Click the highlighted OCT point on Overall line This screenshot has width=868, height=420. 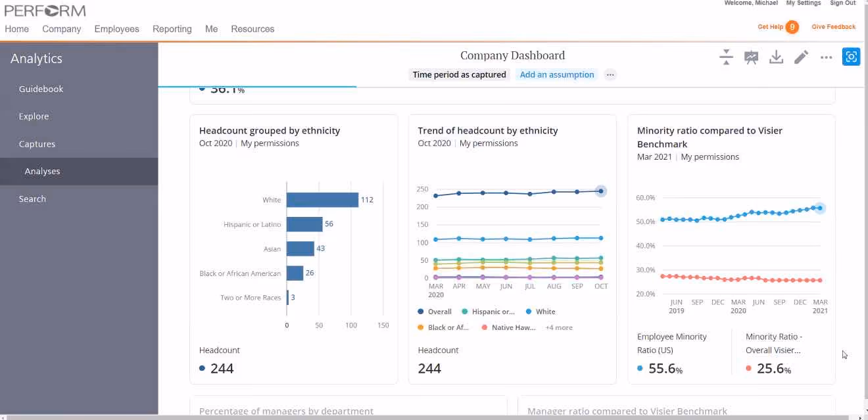point(600,191)
